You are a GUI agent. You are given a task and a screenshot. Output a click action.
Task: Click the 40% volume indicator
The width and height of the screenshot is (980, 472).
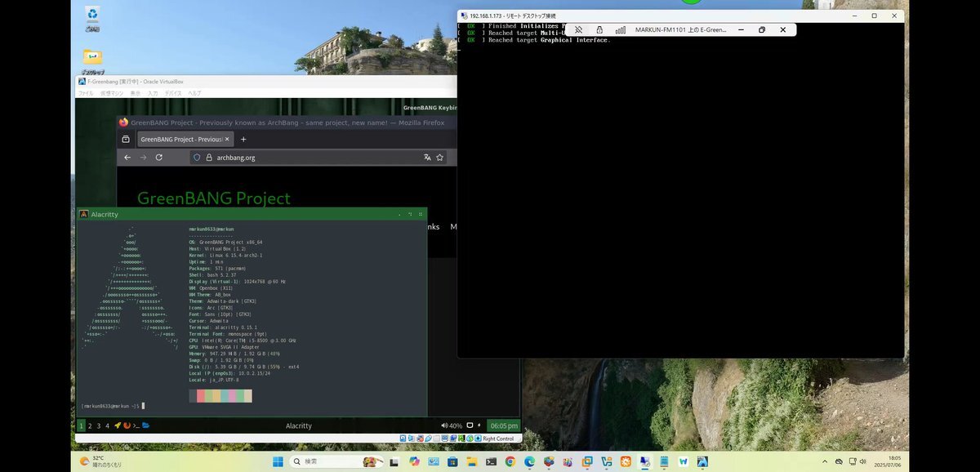pos(452,425)
